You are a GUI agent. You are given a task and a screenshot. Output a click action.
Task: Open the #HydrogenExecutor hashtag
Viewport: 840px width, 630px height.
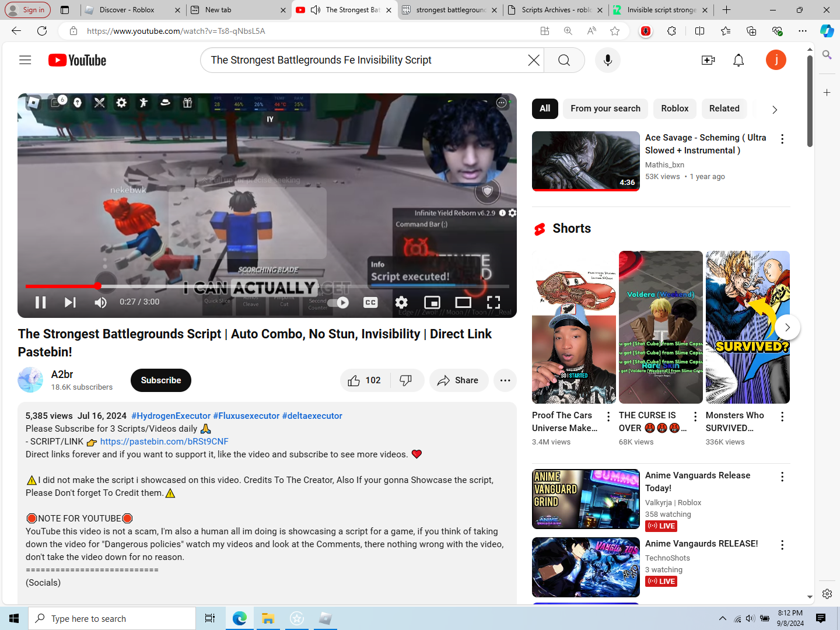pyautogui.click(x=171, y=416)
